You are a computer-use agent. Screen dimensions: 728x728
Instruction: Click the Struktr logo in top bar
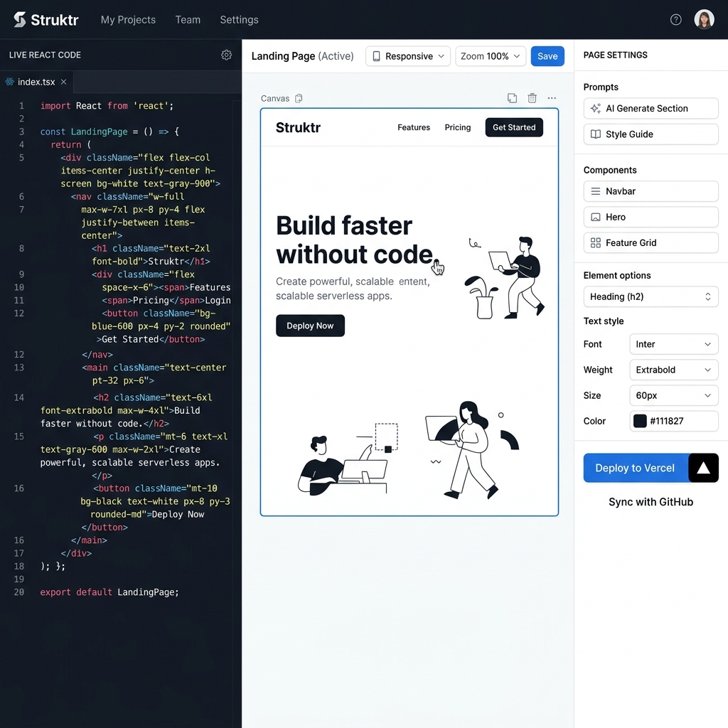tap(45, 19)
